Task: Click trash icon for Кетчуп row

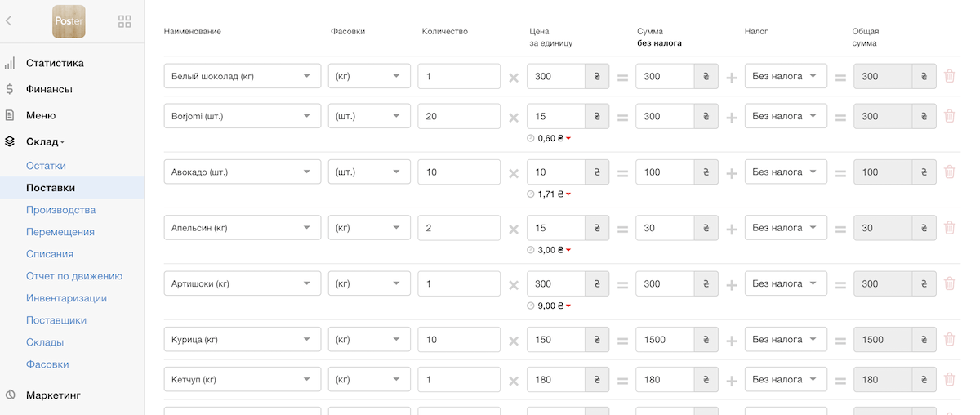Action: pyautogui.click(x=949, y=379)
